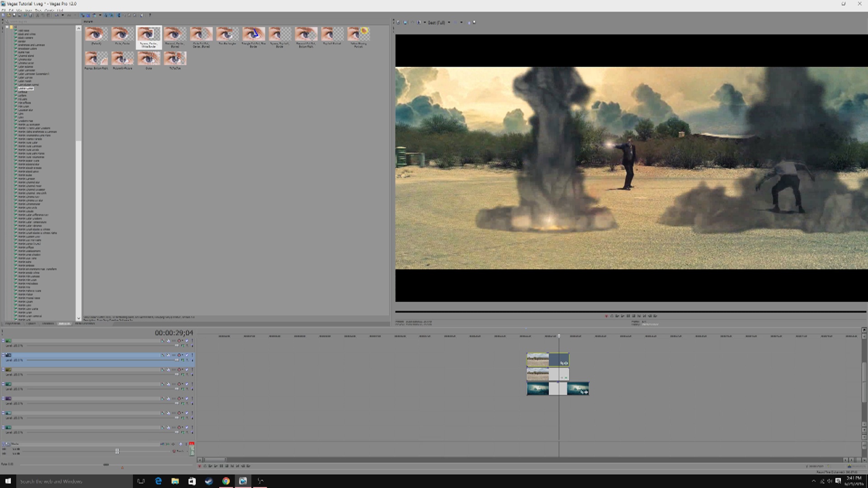Toggle Auto Ripple in the toolbar

coord(94,15)
